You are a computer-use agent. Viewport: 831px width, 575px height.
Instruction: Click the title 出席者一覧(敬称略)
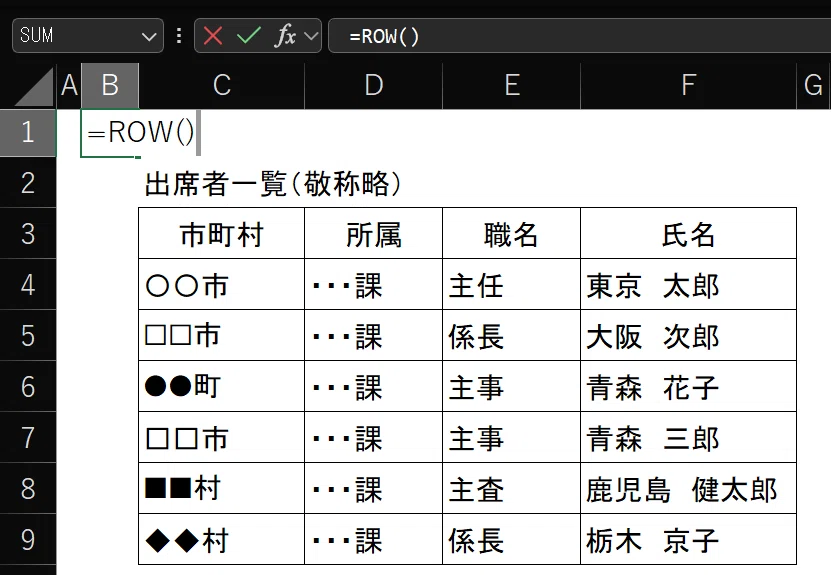[273, 184]
